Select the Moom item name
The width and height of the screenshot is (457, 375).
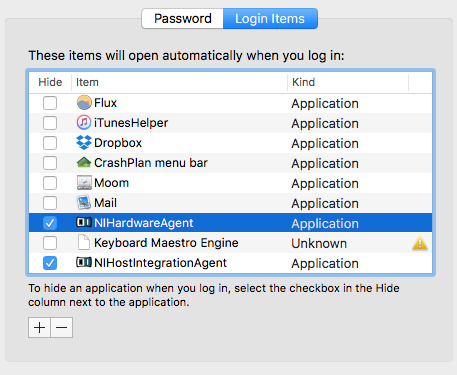coord(111,183)
